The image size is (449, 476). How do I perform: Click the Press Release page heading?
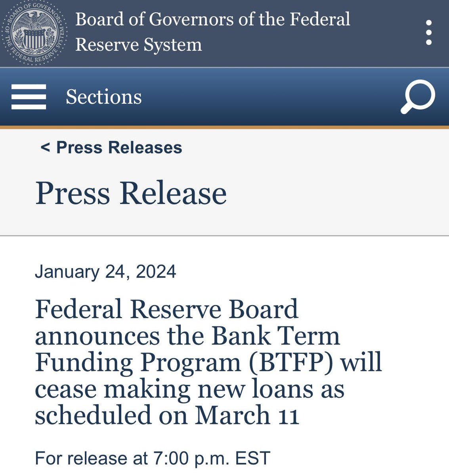point(131,193)
